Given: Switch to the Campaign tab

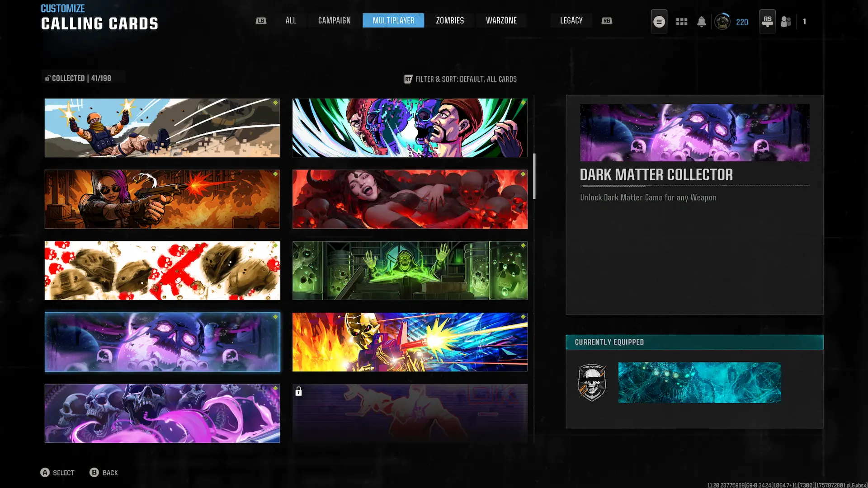Looking at the screenshot, I should click(x=334, y=21).
